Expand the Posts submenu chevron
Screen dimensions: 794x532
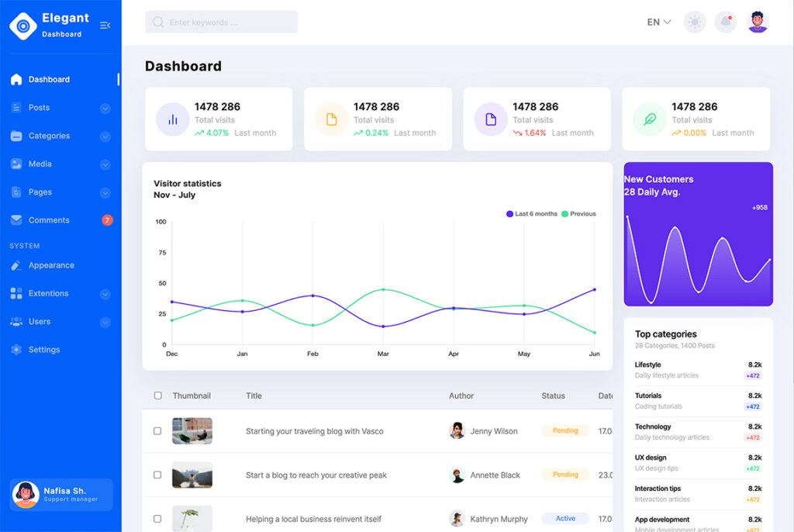tap(105, 108)
